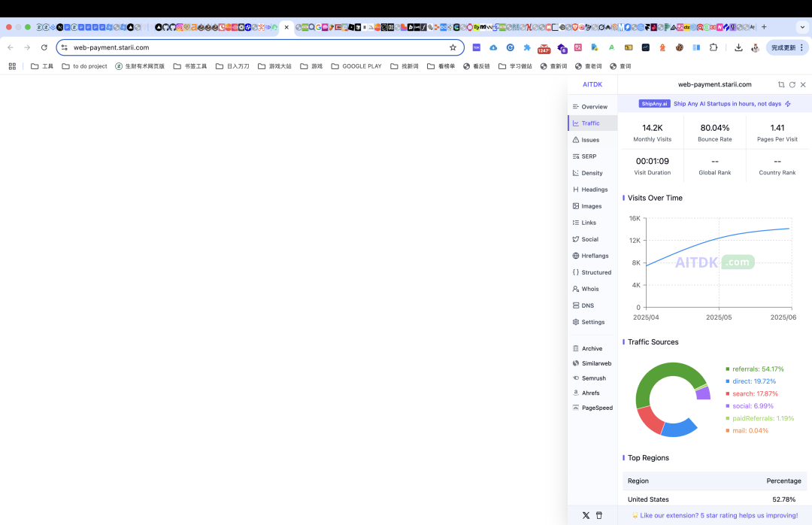The image size is (812, 525).
Task: Open the Similarweb external link
Action: (x=592, y=363)
